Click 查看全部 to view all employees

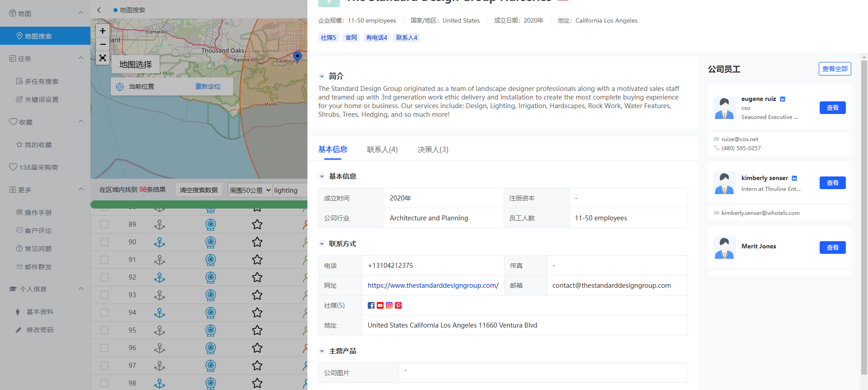click(x=835, y=69)
